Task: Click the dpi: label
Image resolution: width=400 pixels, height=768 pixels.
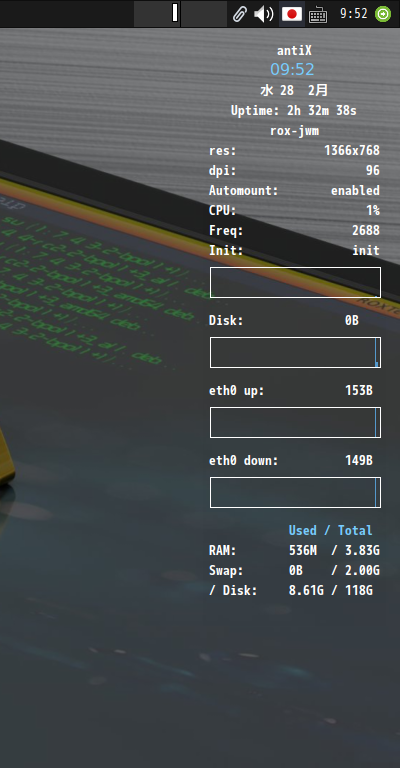Action: (x=223, y=171)
